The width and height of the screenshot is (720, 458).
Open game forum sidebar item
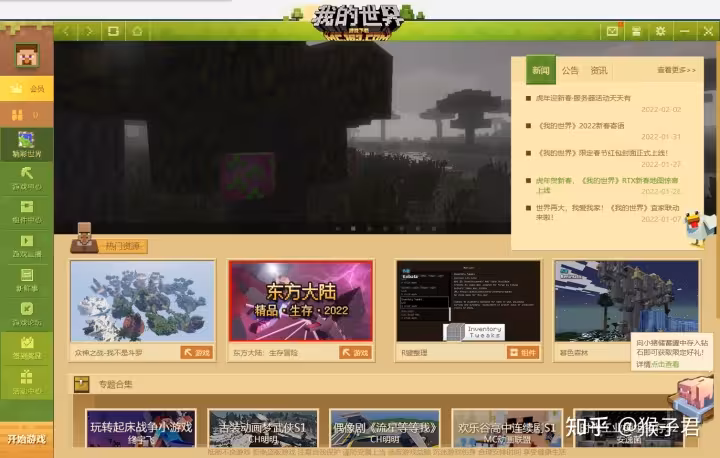point(27,315)
